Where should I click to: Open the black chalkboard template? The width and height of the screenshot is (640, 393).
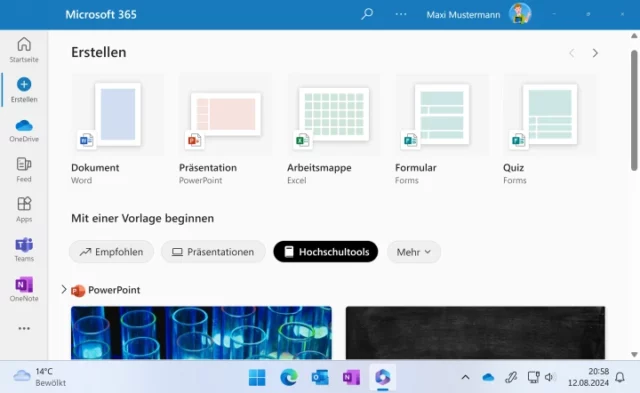475,333
